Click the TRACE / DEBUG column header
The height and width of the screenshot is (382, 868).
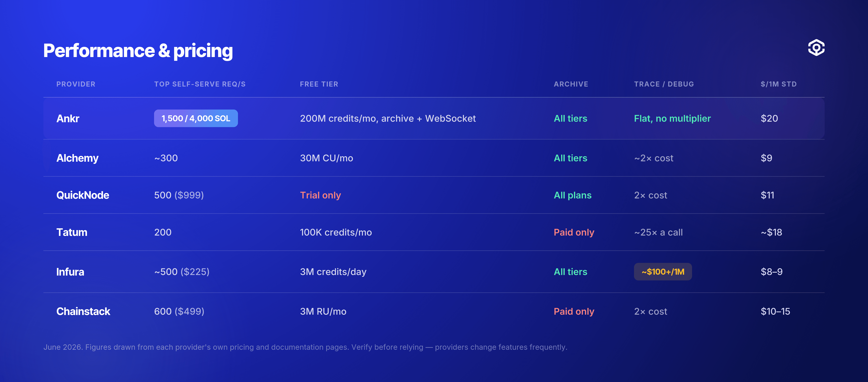(x=664, y=84)
